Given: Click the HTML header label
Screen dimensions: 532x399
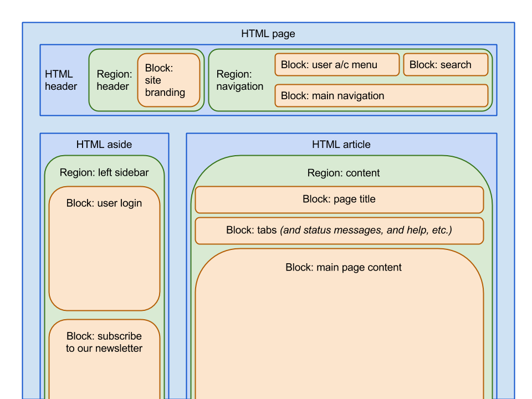Looking at the screenshot, I should coord(61,80).
